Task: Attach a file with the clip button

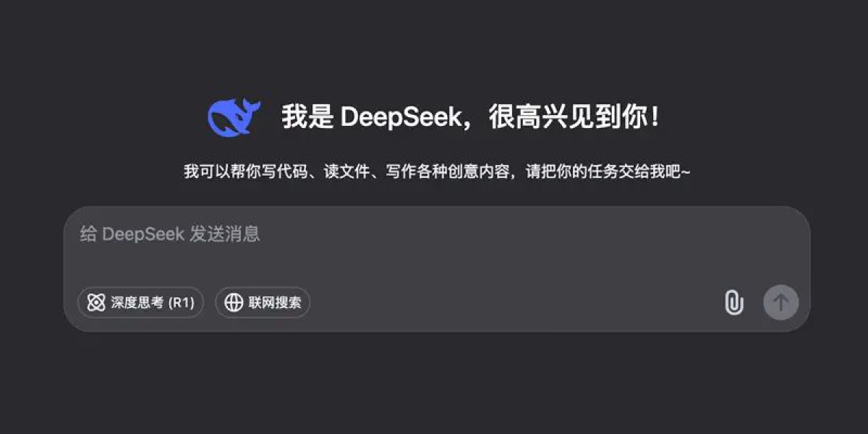Action: pos(734,302)
